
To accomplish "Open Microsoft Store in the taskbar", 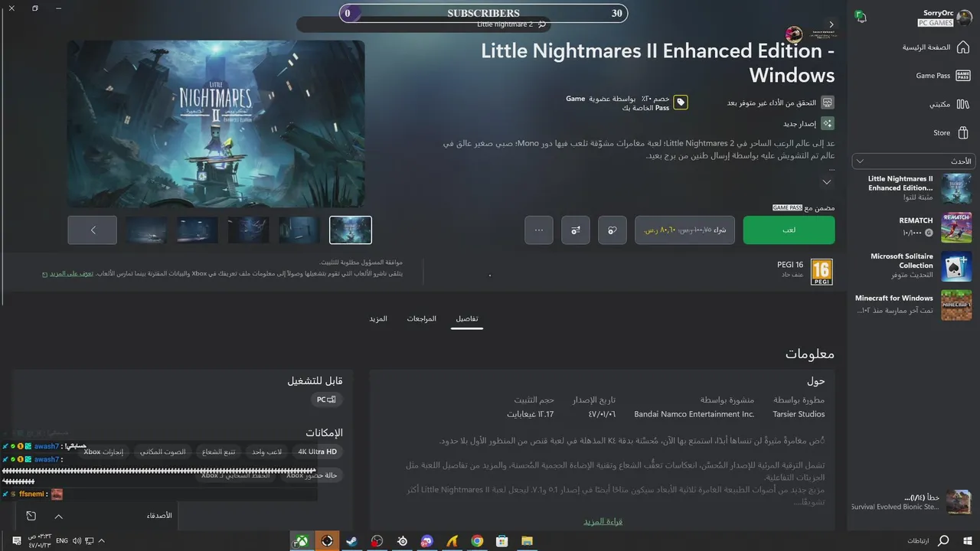I will (x=502, y=541).
